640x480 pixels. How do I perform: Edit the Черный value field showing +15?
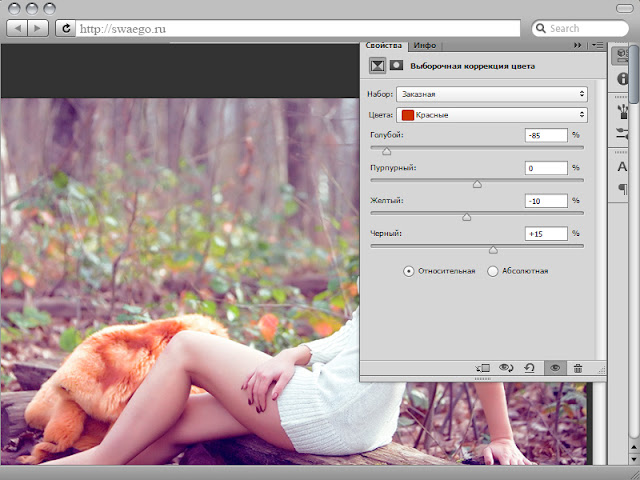546,233
